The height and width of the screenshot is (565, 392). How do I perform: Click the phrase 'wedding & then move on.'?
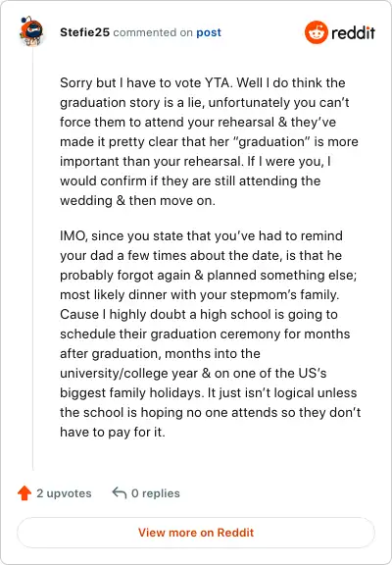(137, 201)
